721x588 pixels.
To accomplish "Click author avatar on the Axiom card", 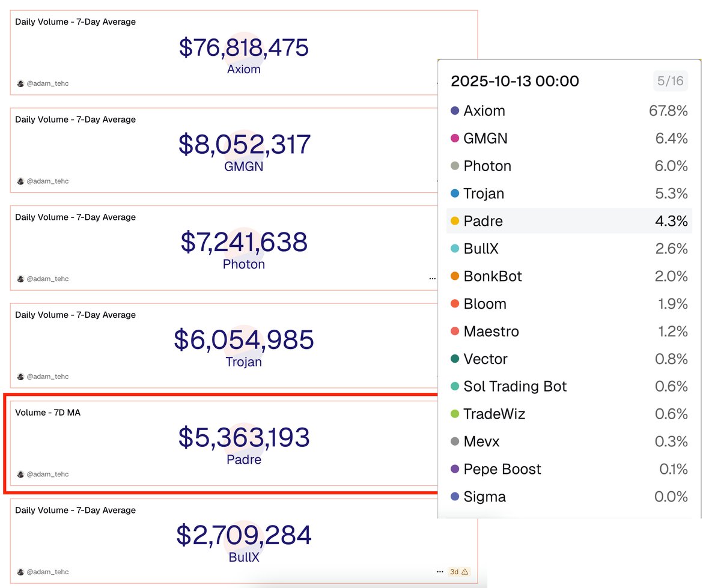I will [20, 83].
